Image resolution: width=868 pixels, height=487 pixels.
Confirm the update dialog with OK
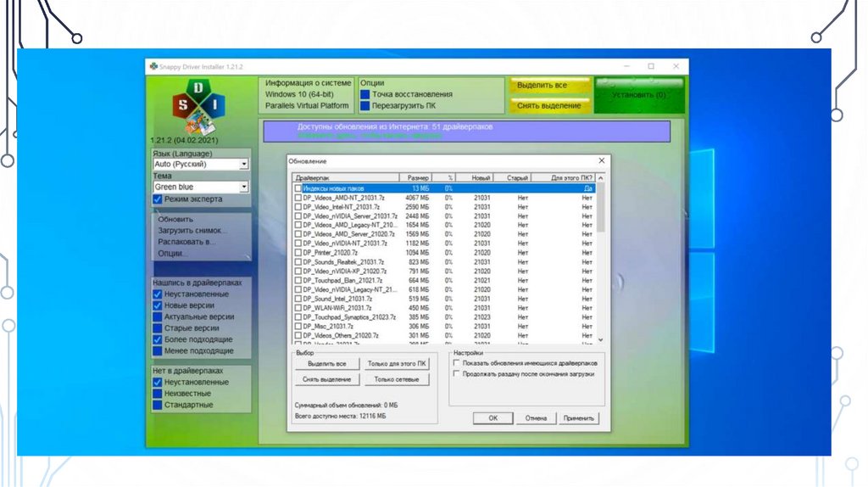tap(492, 418)
